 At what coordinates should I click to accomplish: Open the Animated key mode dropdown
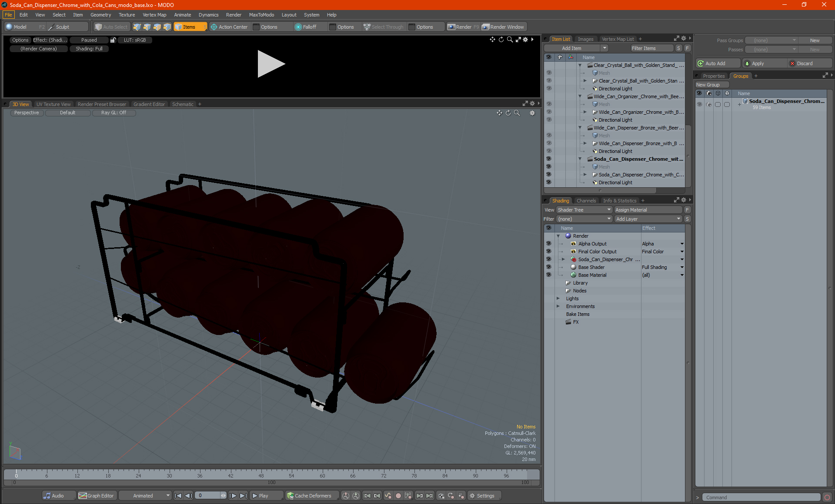pos(145,496)
